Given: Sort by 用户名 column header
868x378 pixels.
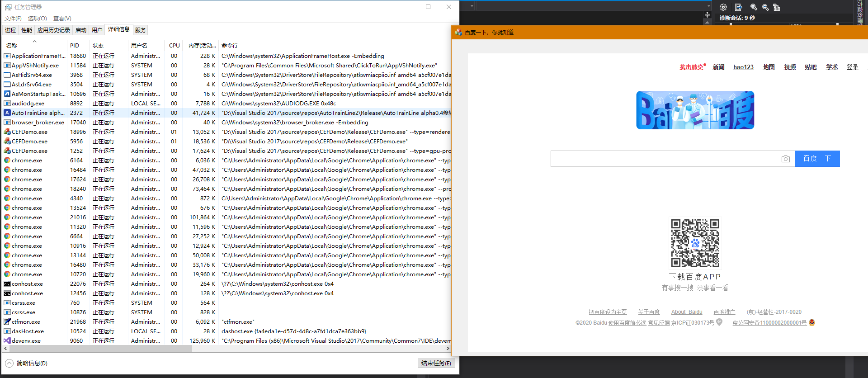Looking at the screenshot, I should (146, 45).
